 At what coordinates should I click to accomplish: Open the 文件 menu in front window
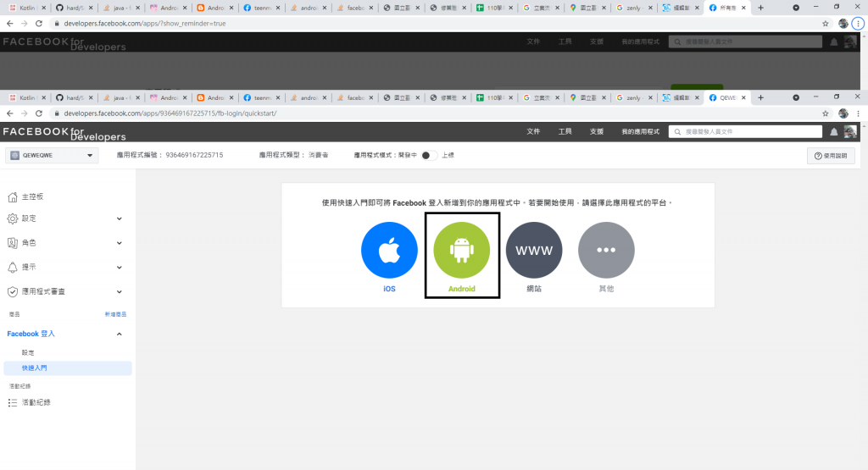click(533, 131)
